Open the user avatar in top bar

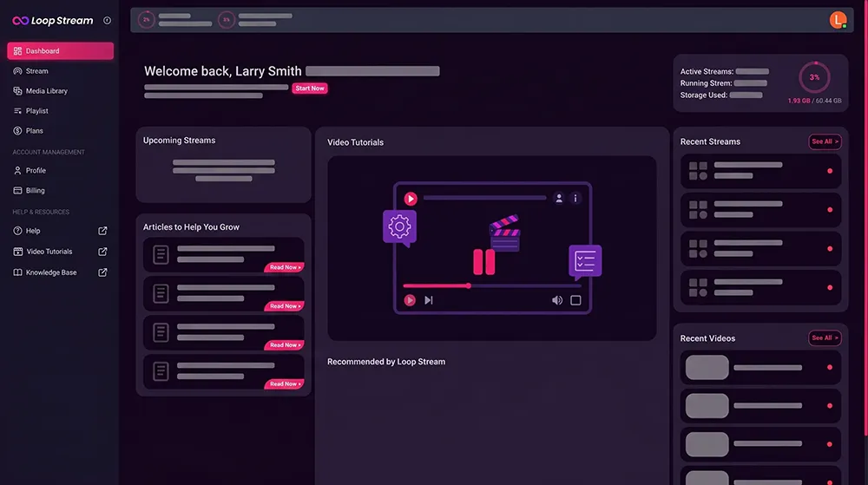tap(838, 20)
